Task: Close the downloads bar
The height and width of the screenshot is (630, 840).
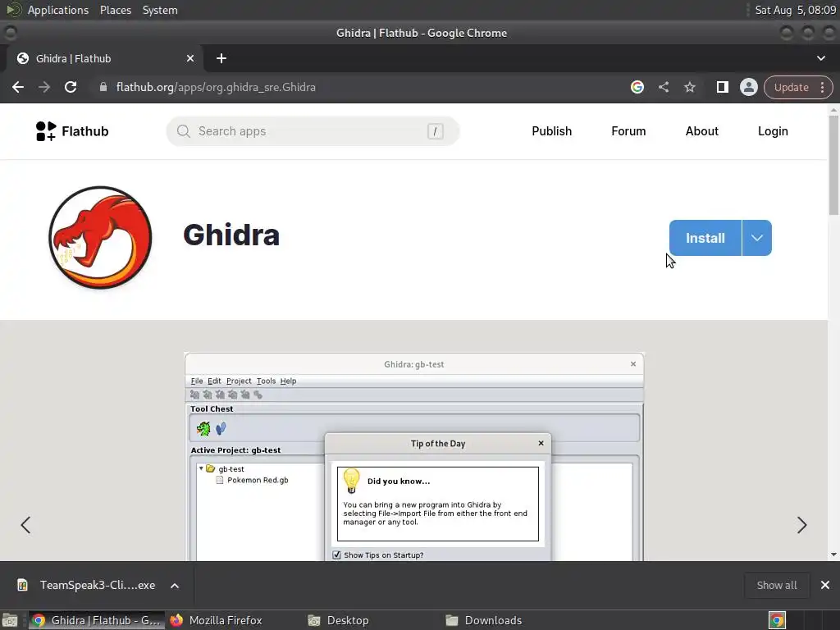Action: pyautogui.click(x=825, y=585)
